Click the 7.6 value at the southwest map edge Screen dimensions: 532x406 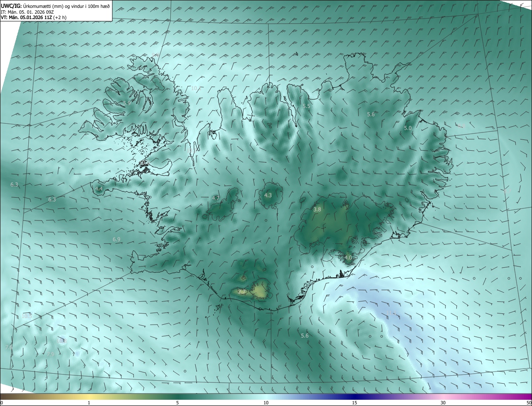click(x=9, y=347)
